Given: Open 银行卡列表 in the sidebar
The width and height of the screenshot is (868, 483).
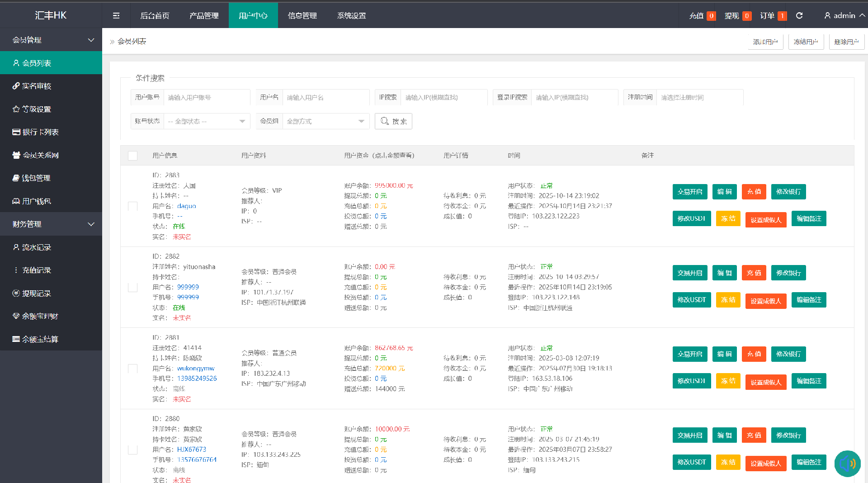Looking at the screenshot, I should tap(40, 132).
